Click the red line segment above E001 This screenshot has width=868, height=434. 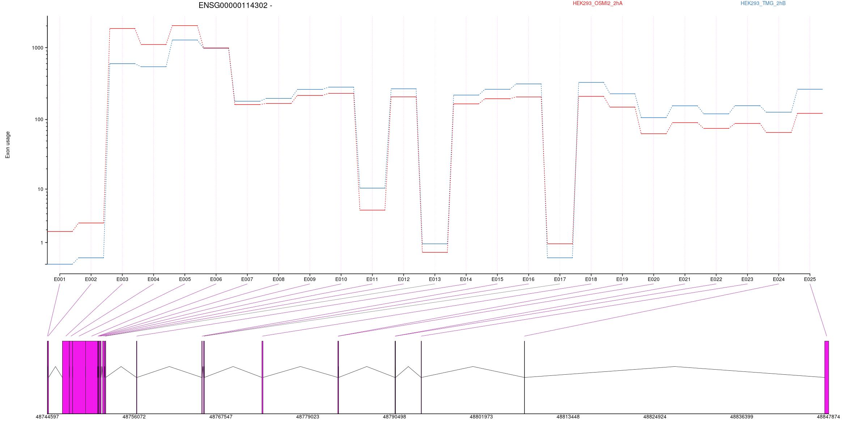pos(60,231)
